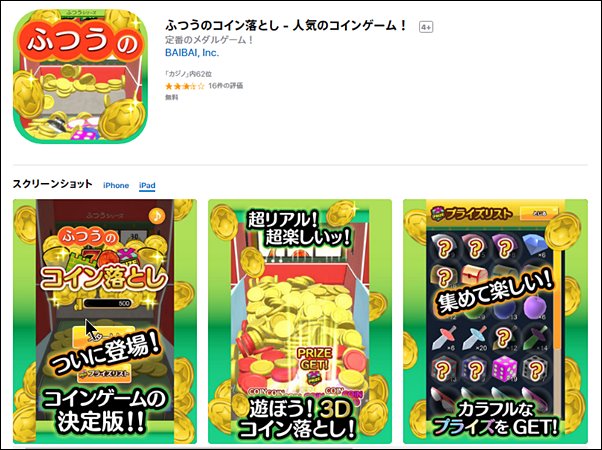Click the purple apple prize icon
The height and width of the screenshot is (450, 602).
(x=534, y=308)
